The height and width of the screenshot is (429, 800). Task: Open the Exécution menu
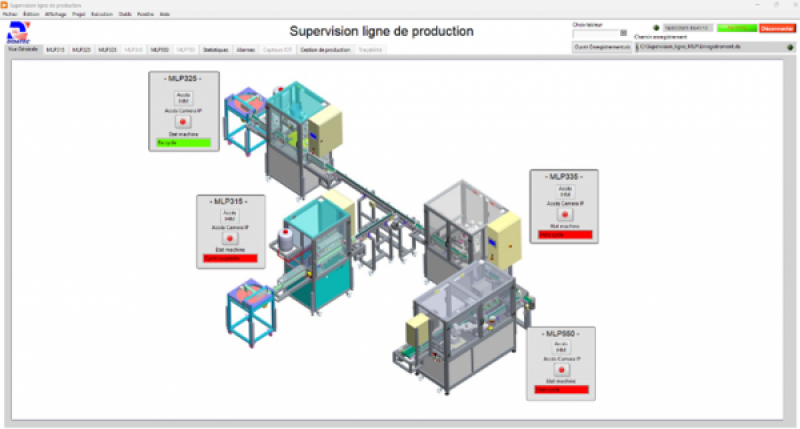(102, 14)
